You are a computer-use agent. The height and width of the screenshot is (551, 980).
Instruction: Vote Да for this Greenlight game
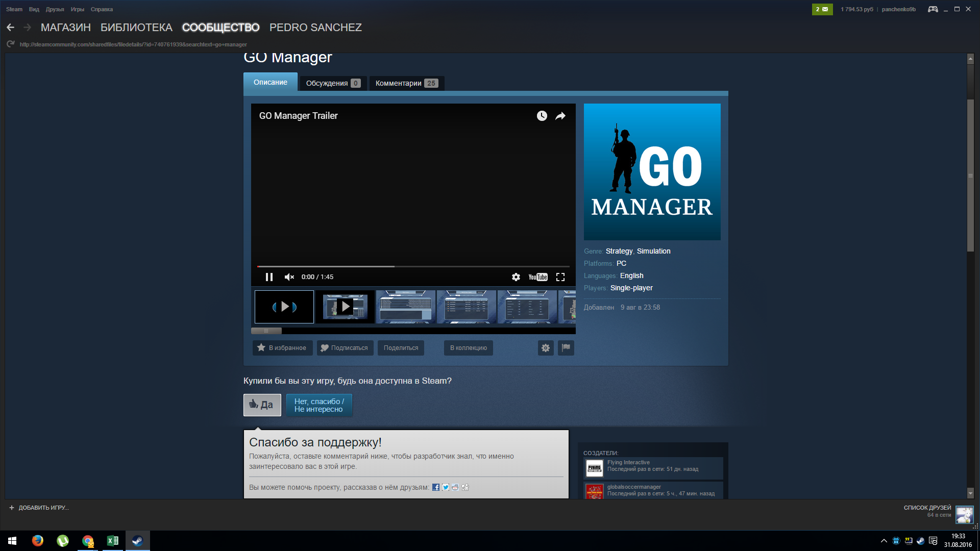[262, 405]
